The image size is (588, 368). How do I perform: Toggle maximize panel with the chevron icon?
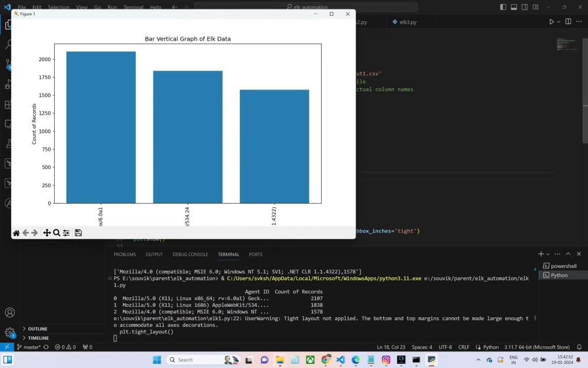pos(567,254)
